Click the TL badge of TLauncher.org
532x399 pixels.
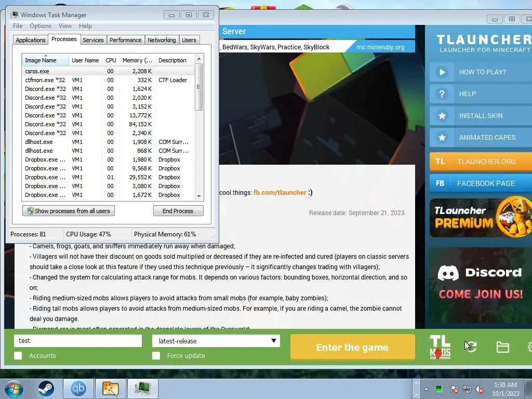[x=440, y=162]
